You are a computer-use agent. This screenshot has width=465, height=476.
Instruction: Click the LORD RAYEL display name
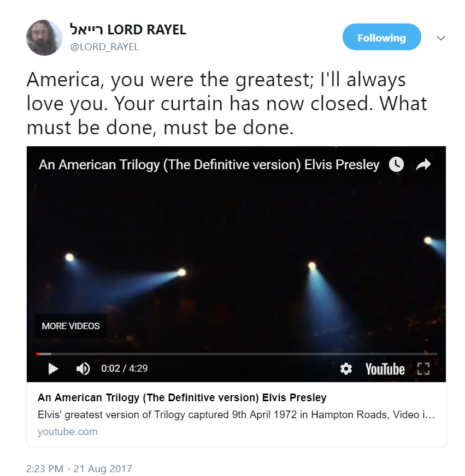(128, 29)
